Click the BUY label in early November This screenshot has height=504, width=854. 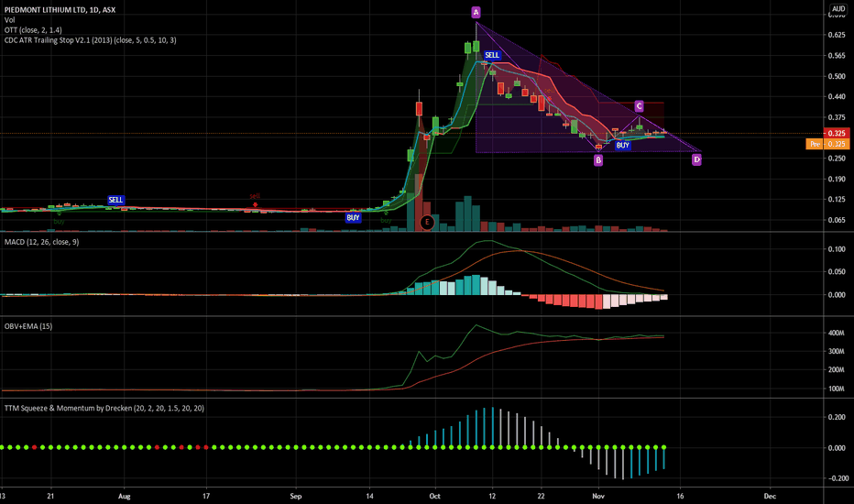[x=622, y=145]
